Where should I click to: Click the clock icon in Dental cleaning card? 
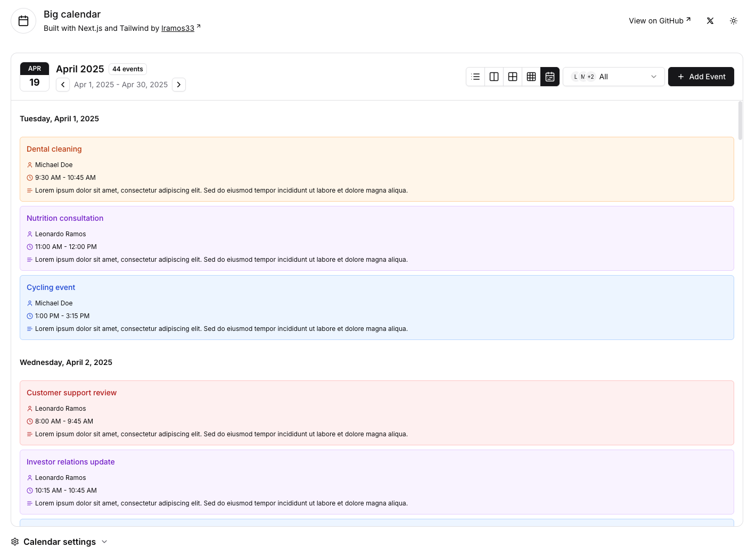pyautogui.click(x=30, y=178)
